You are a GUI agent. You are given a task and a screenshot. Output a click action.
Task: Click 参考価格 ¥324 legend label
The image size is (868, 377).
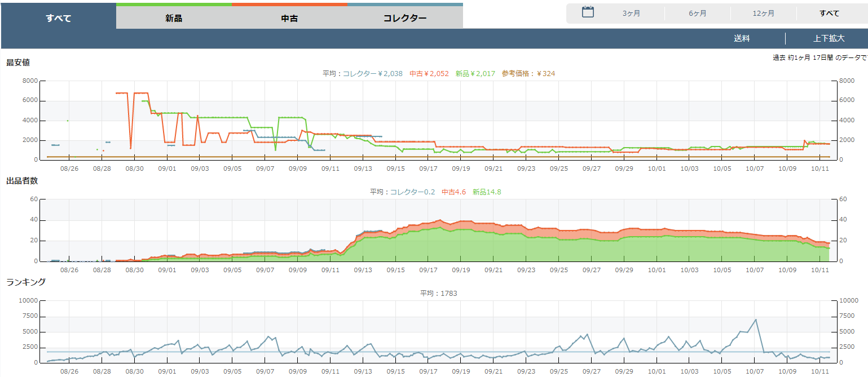pos(528,73)
